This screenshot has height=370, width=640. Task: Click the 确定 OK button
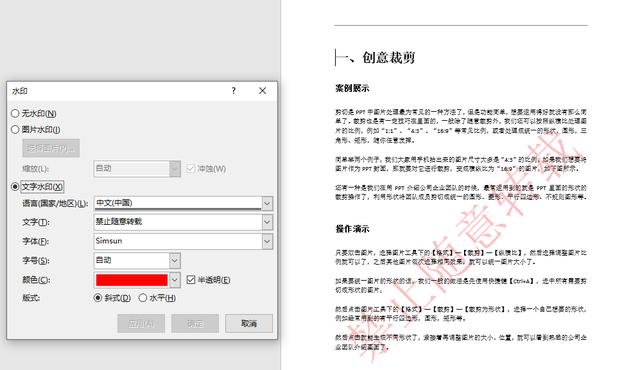tap(195, 323)
